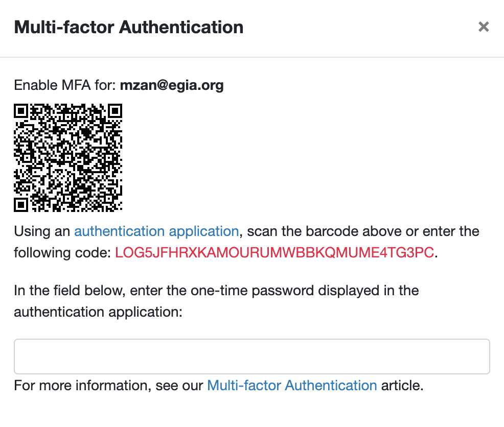
Task: Click the "Using an" text before the link
Action: 42,231
